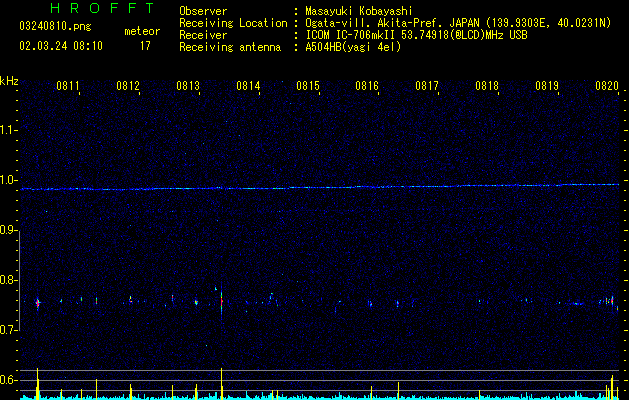Click the Receiving Location label
The image size is (629, 400).
[233, 23]
